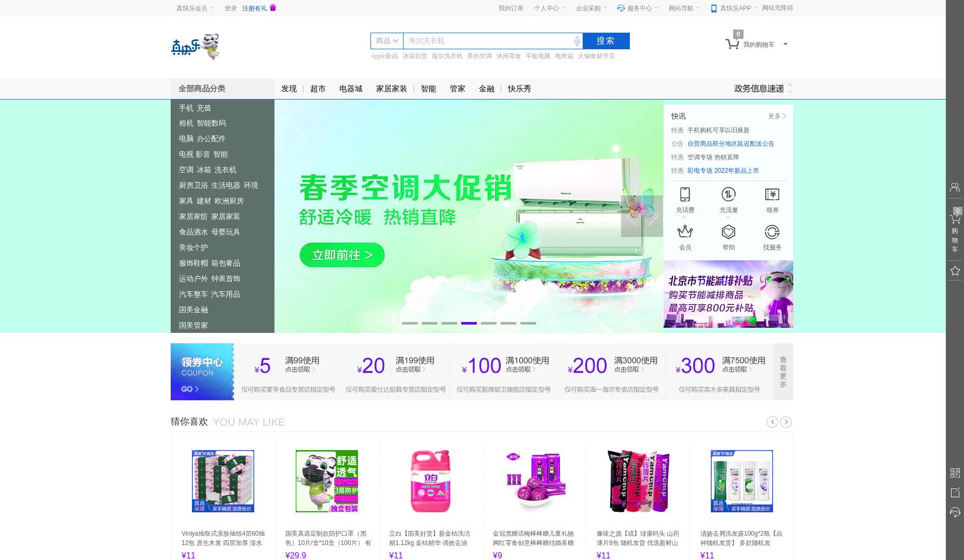
Task: Claim the ¥300 满7500使用 coupon
Action: (x=720, y=372)
